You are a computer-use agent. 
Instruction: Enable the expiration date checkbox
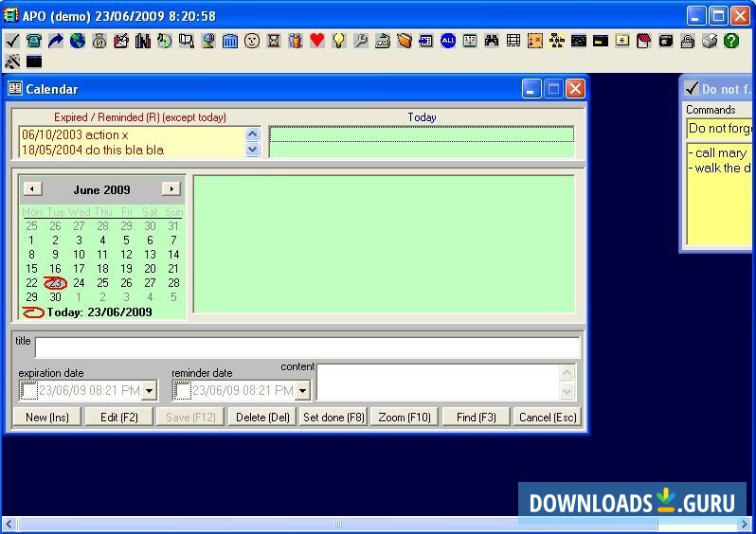(x=28, y=390)
